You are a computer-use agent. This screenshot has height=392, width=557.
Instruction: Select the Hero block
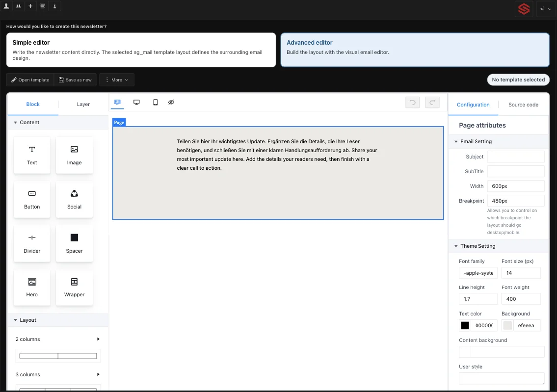coord(32,287)
